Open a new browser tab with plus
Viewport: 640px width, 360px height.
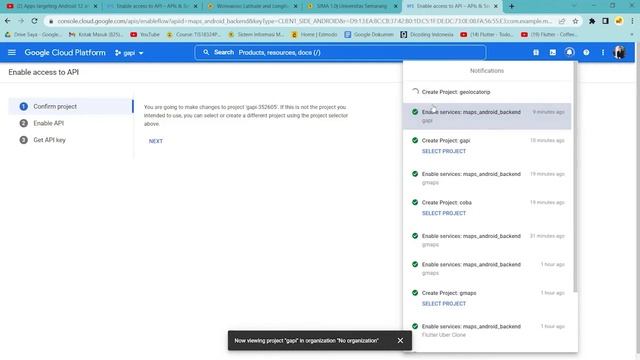click(511, 6)
